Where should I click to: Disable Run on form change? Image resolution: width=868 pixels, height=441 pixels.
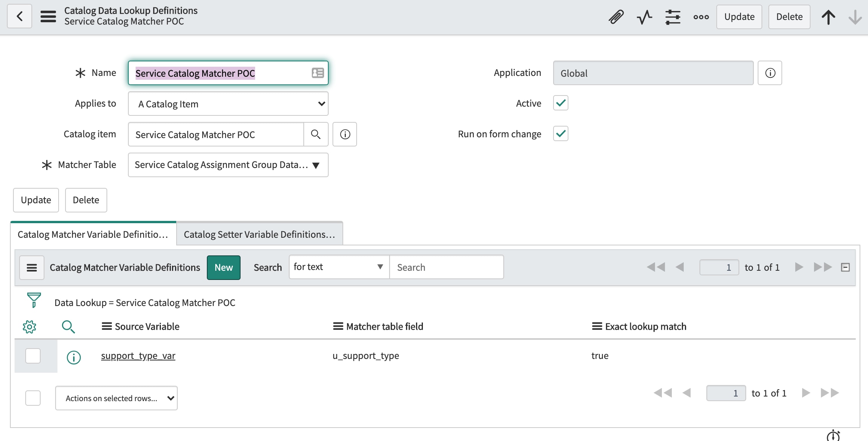560,133
